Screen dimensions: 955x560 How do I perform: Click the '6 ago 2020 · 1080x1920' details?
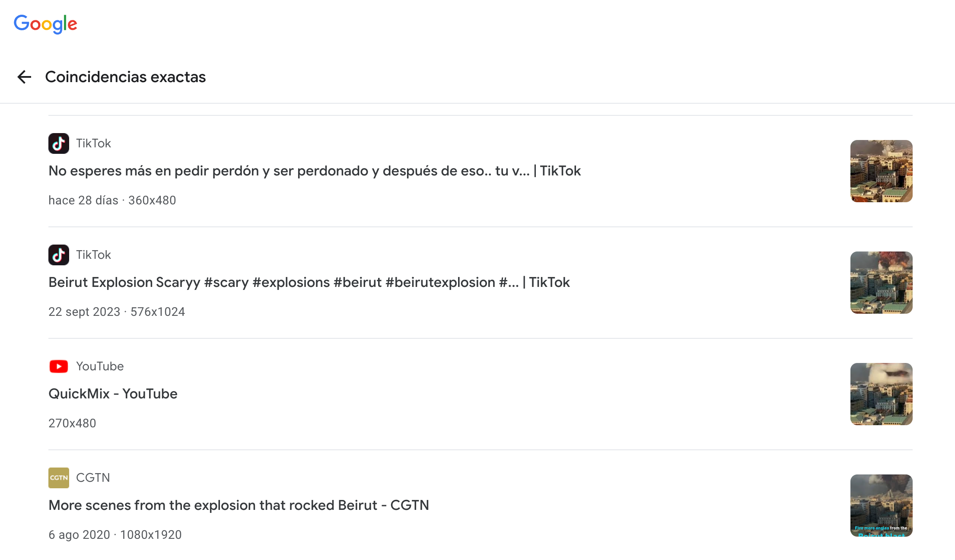[115, 535]
